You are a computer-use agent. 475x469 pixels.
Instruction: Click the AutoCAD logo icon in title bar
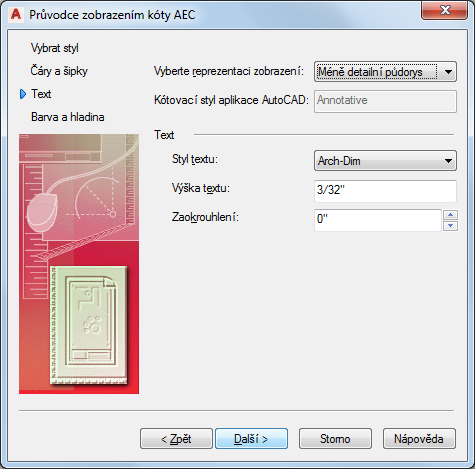[x=16, y=15]
